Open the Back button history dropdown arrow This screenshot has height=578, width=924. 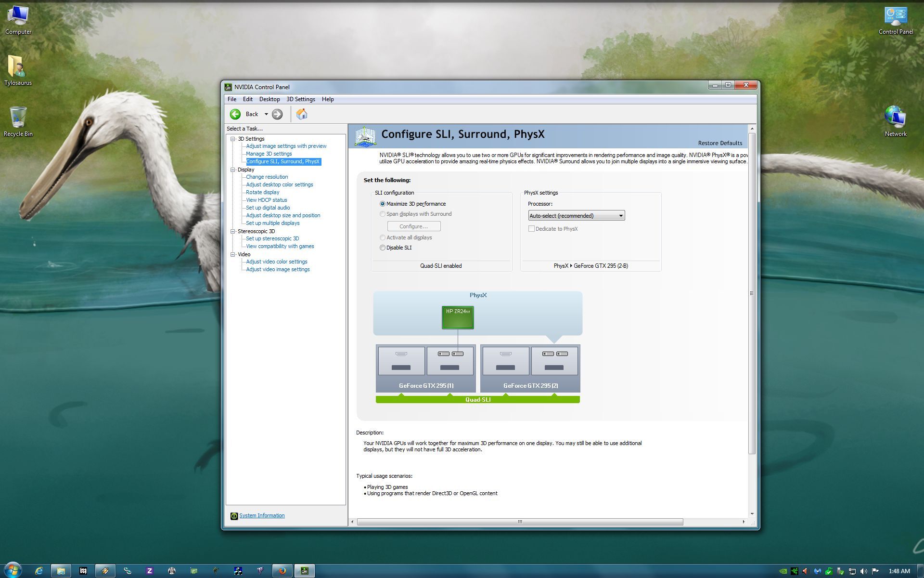pyautogui.click(x=266, y=114)
